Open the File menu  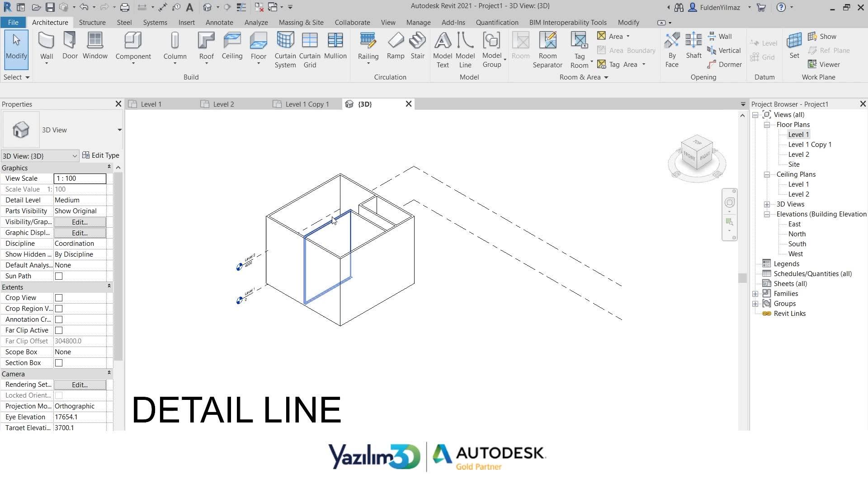click(x=13, y=22)
